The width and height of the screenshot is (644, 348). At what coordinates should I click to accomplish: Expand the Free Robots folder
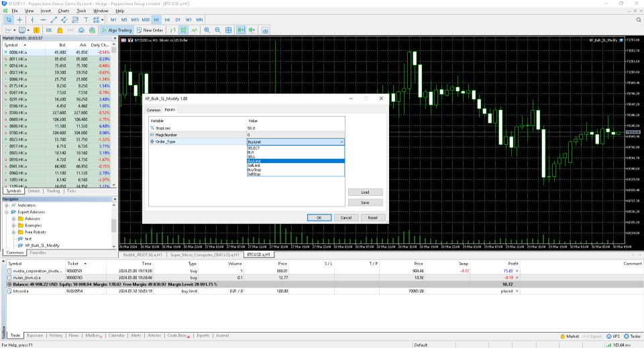click(x=13, y=232)
